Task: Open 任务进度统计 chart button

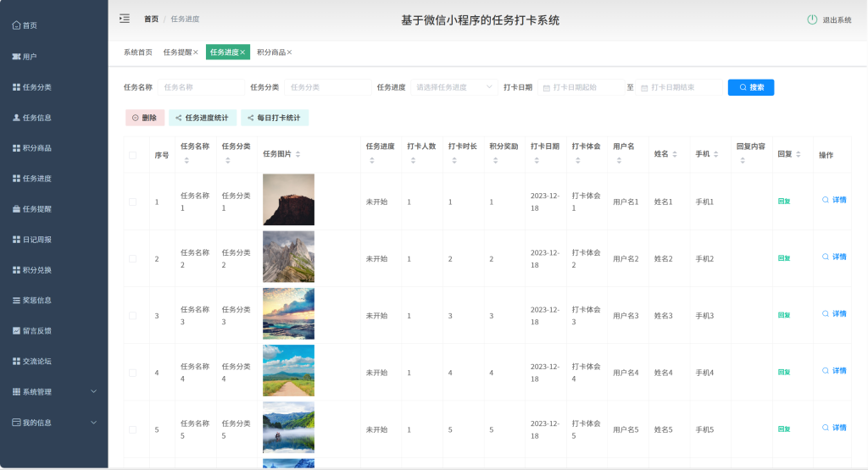Action: pyautogui.click(x=203, y=118)
